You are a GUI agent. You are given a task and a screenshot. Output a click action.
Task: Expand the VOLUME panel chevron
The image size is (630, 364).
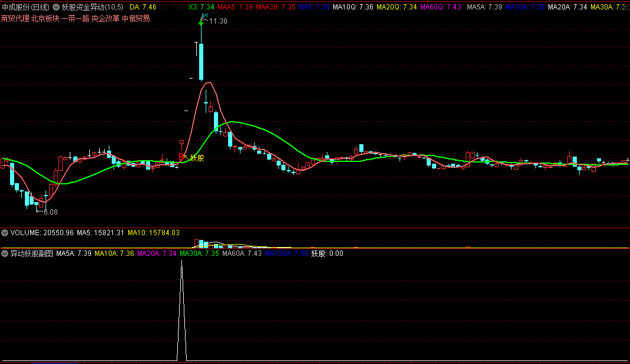pyautogui.click(x=5, y=233)
